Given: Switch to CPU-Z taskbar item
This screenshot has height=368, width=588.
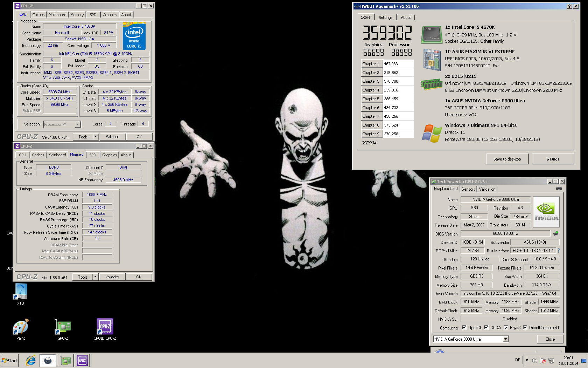Looking at the screenshot, I should click(x=83, y=360).
